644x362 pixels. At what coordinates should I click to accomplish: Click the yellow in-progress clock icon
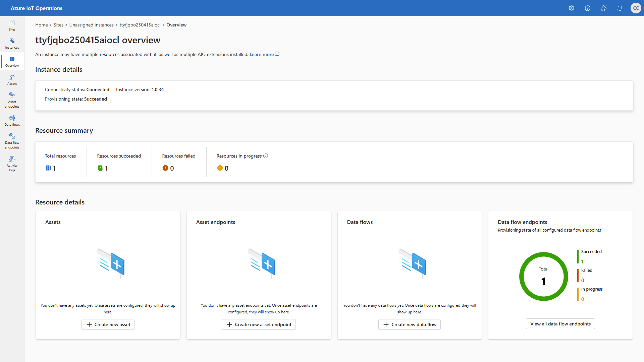[x=220, y=168]
